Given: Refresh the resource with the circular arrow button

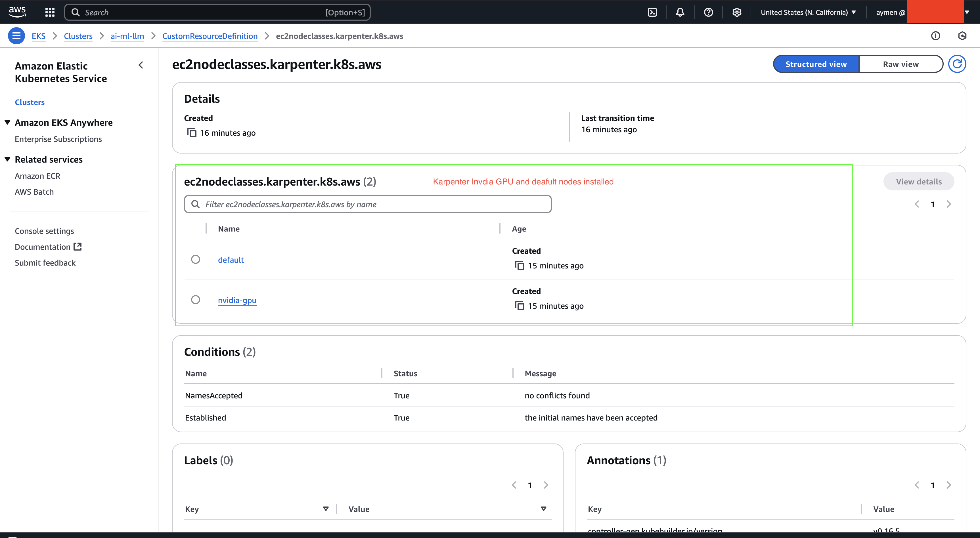Looking at the screenshot, I should tap(957, 64).
